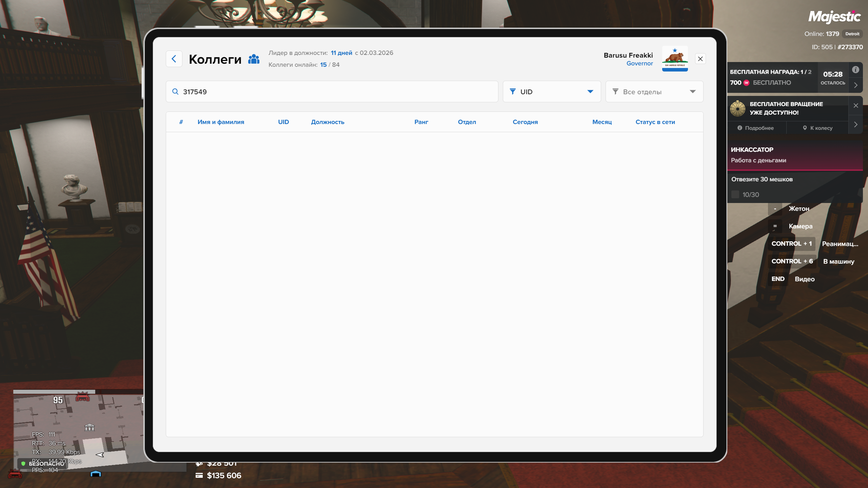Click the К колесу button
Viewport: 868px width, 488px height.
click(817, 128)
